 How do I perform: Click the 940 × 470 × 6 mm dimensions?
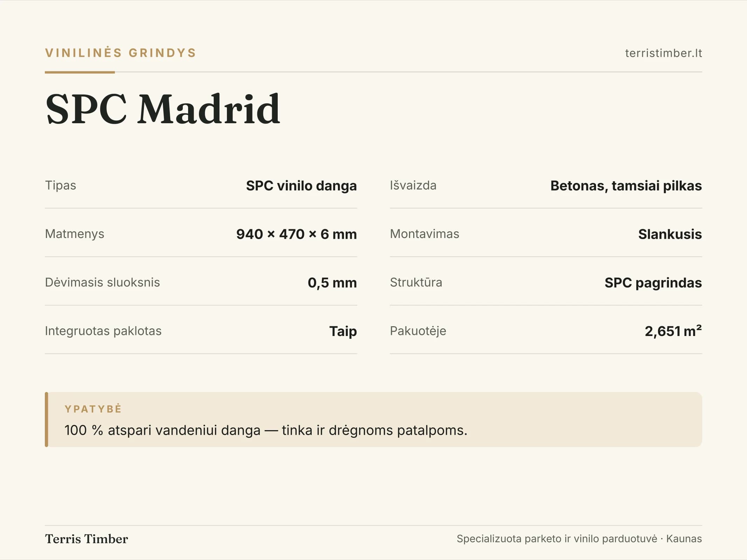tap(296, 234)
